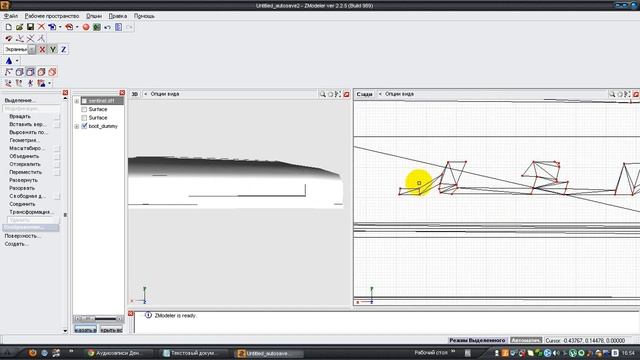
Task: Open the 3D view type dropdown arrow
Action: tap(145, 94)
